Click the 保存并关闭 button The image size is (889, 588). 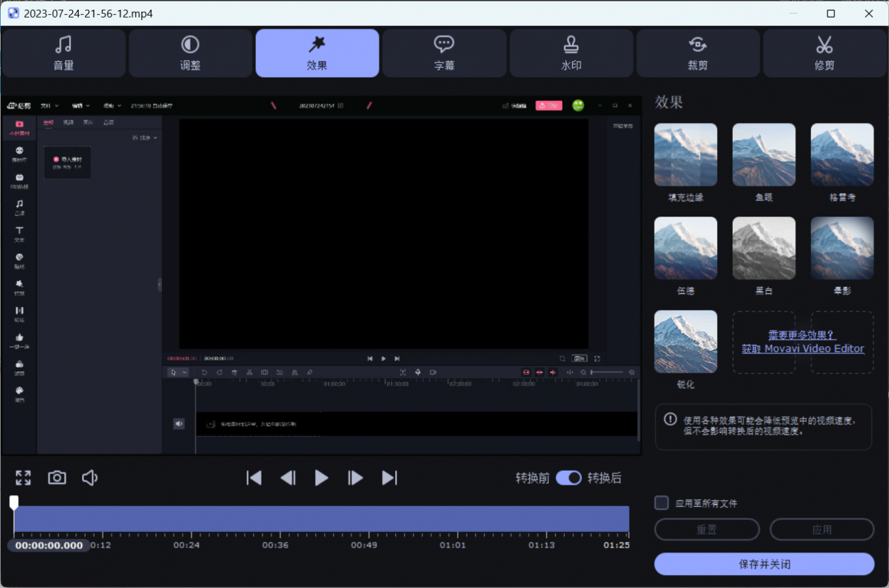click(x=764, y=564)
